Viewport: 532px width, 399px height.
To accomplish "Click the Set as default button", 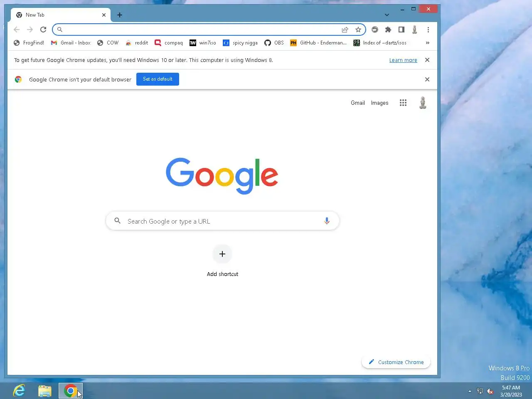I will [158, 79].
